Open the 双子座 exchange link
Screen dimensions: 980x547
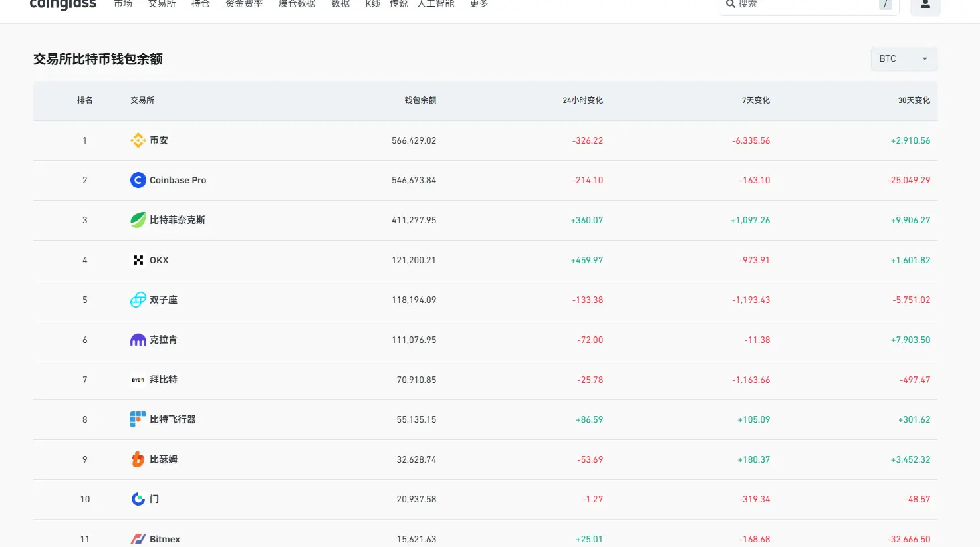pyautogui.click(x=164, y=300)
